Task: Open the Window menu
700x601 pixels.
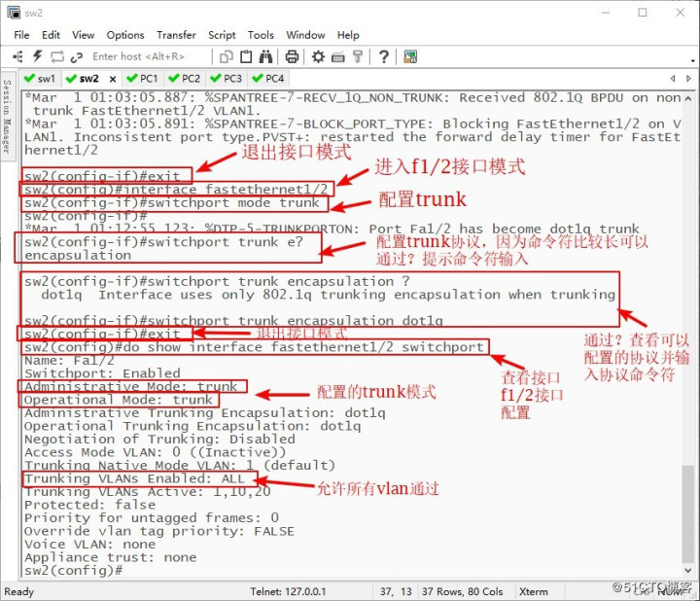Action: tap(305, 35)
